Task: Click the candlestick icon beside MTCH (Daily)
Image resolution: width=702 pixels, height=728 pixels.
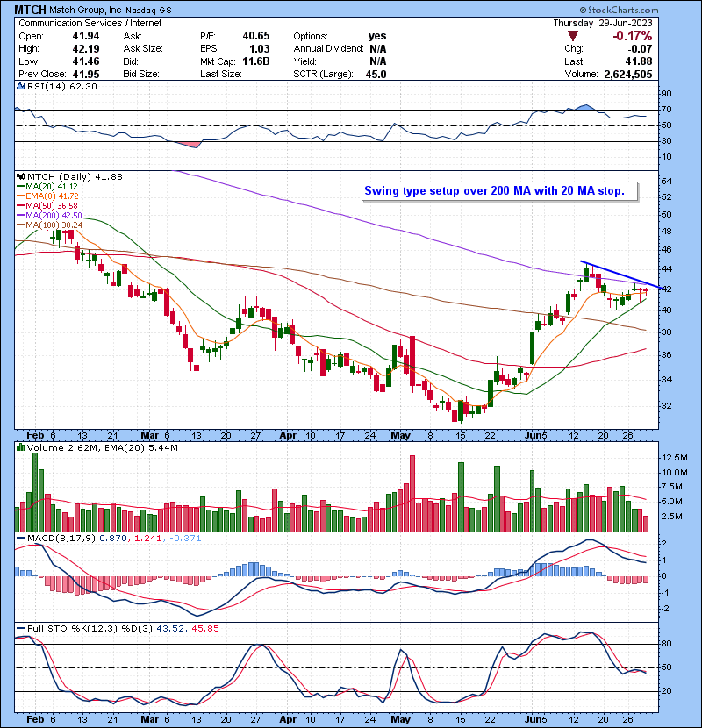Action: coord(20,176)
